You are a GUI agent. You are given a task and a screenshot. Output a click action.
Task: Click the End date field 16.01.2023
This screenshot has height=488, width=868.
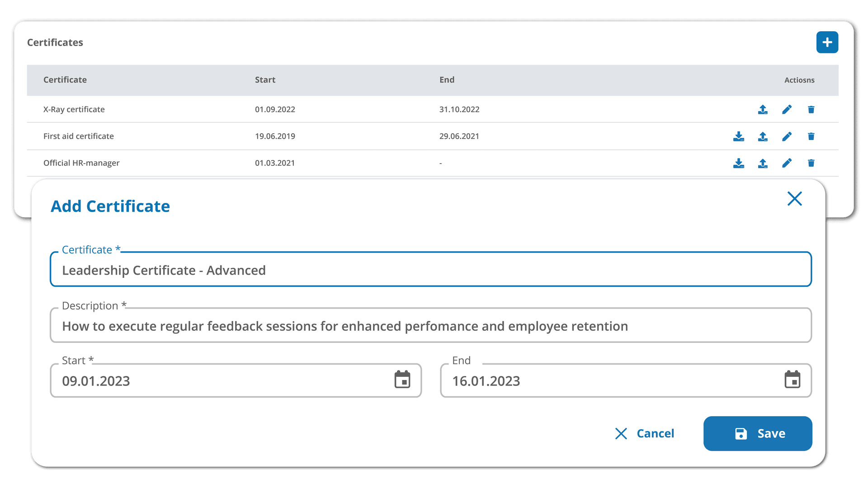pyautogui.click(x=626, y=380)
